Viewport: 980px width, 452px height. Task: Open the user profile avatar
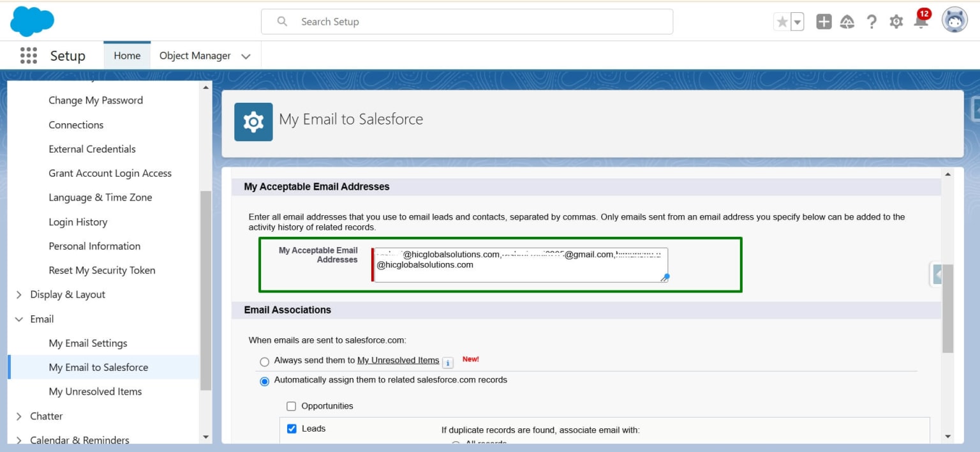click(x=955, y=21)
